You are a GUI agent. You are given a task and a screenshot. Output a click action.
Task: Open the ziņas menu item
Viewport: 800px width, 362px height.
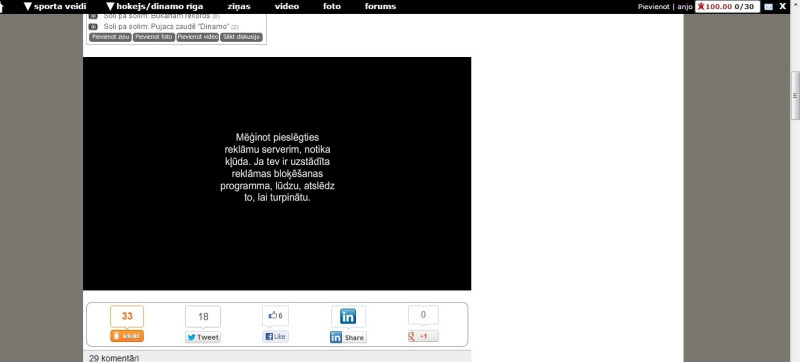(x=239, y=7)
